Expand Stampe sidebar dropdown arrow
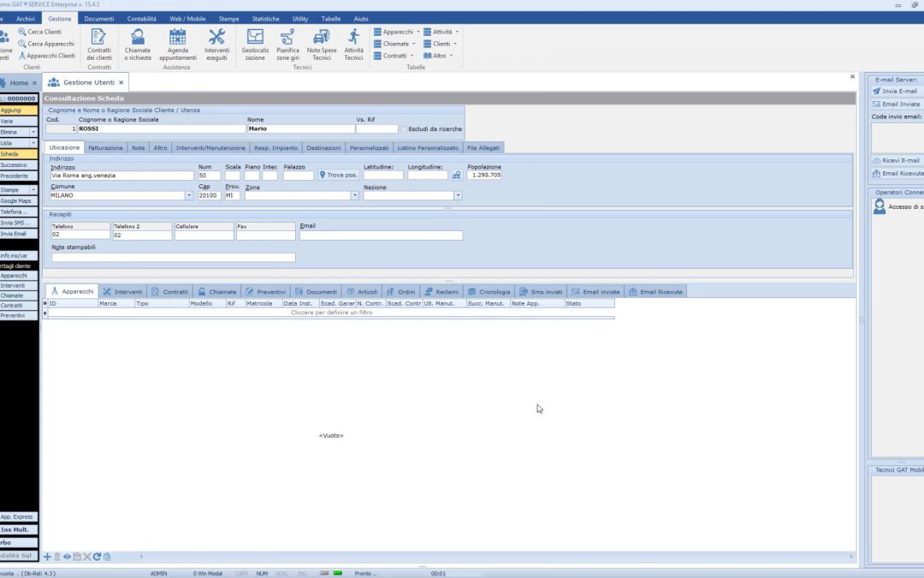Image resolution: width=924 pixels, height=578 pixels. [x=33, y=190]
